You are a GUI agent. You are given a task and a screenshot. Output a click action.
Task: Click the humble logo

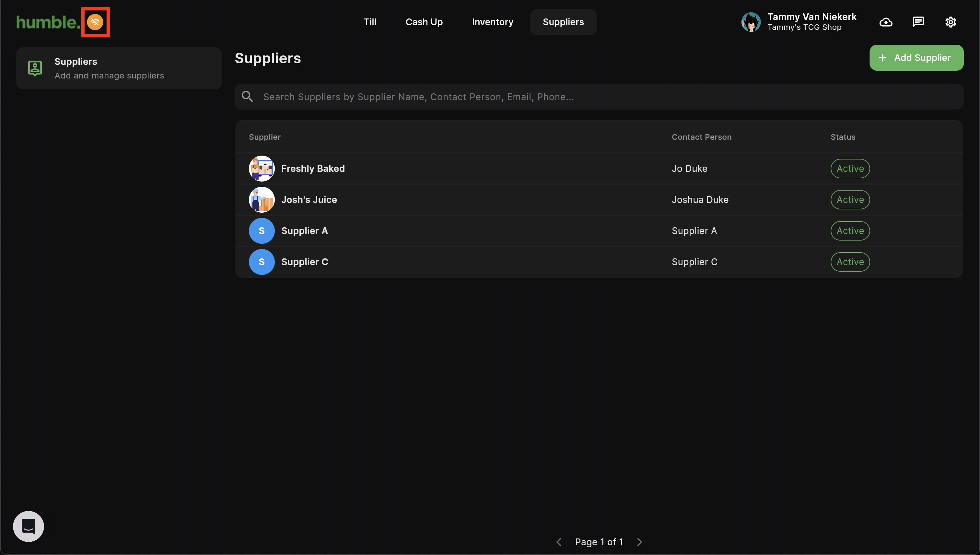coord(48,22)
